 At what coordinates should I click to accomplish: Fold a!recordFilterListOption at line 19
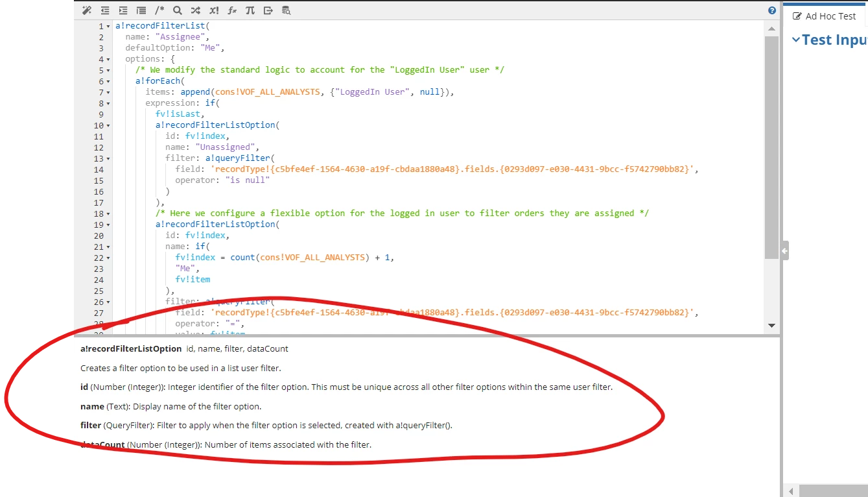[x=108, y=225]
